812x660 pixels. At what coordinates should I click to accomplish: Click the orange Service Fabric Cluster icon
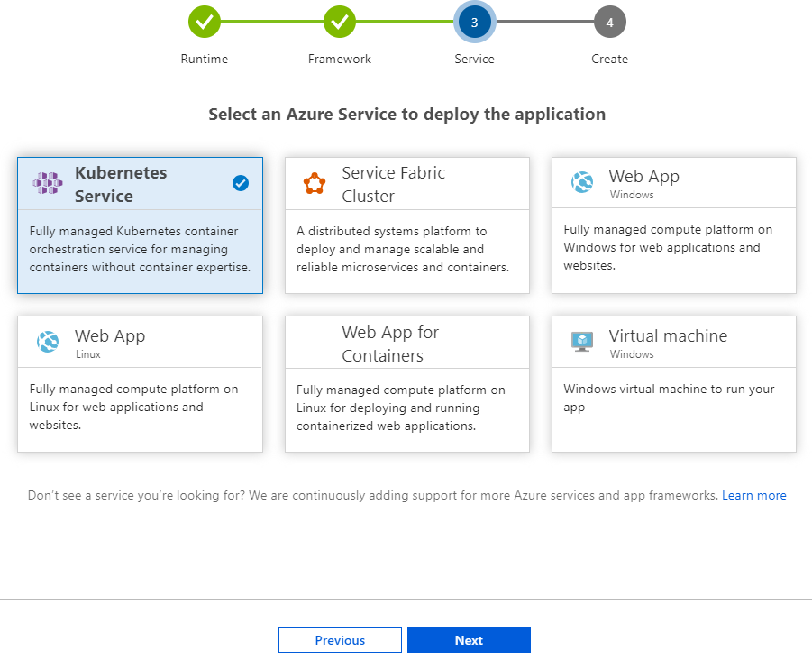click(x=315, y=183)
